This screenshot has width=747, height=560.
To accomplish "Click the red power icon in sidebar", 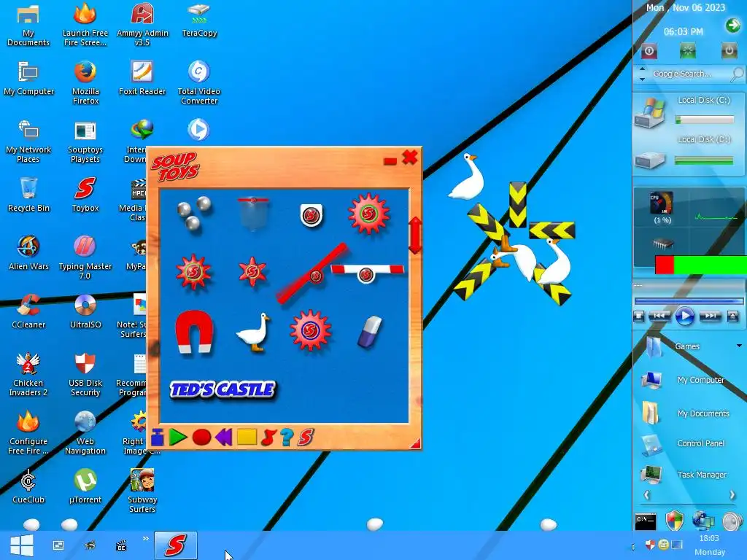I will [x=649, y=50].
